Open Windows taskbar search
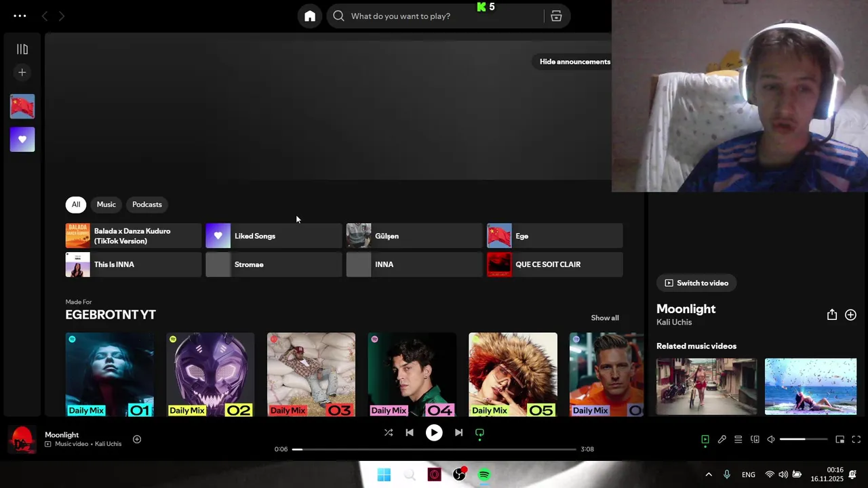This screenshot has height=488, width=868. 410,475
